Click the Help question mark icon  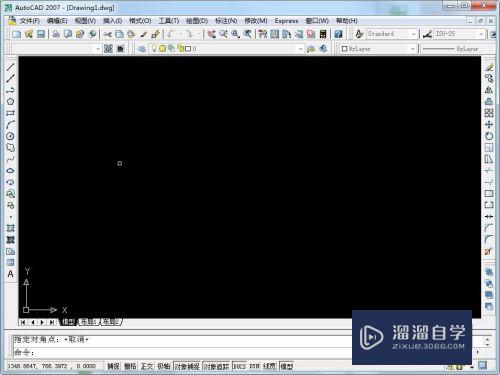coord(338,34)
